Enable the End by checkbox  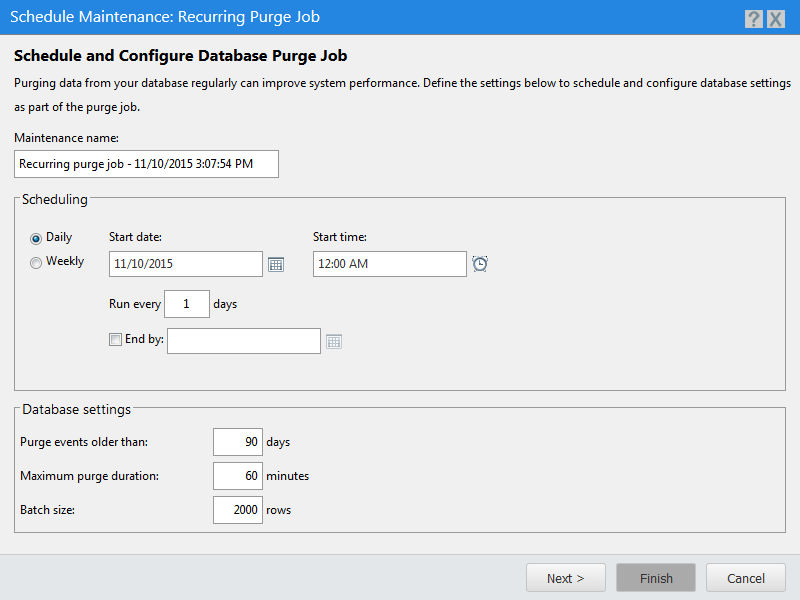tap(115, 340)
